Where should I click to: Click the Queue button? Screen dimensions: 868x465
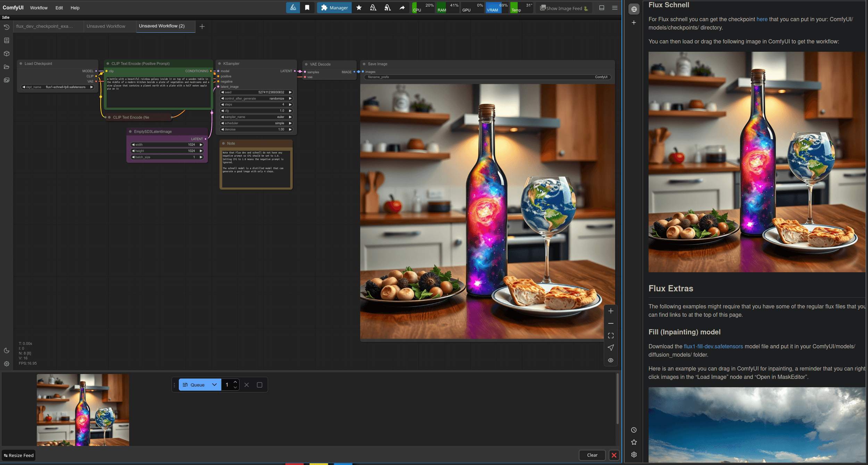194,385
